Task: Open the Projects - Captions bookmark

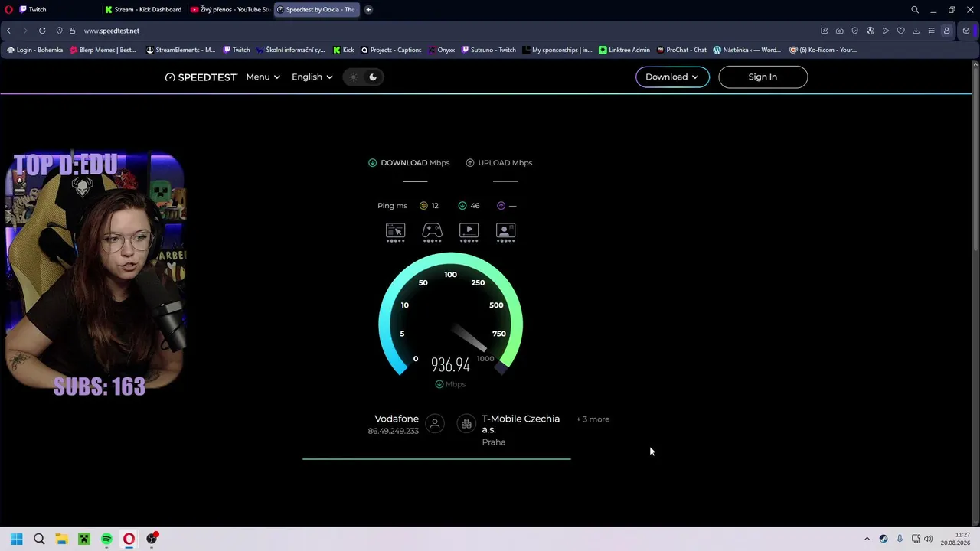Action: [x=390, y=50]
